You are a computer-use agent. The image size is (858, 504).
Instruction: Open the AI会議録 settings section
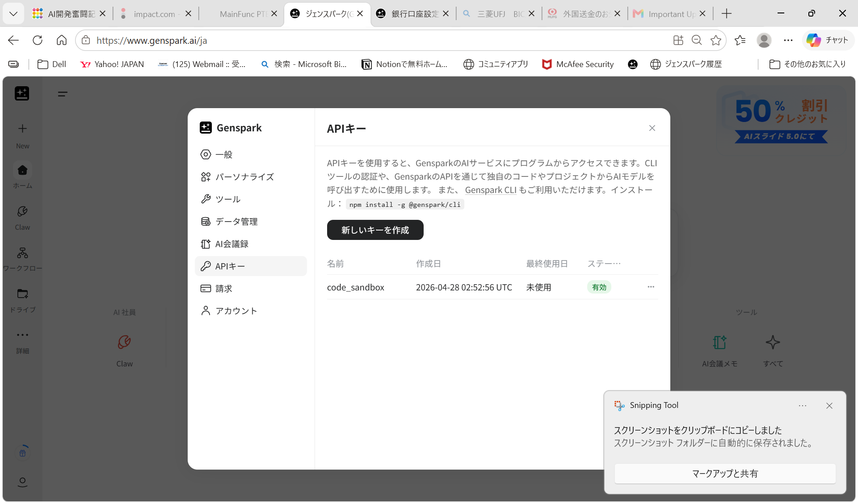tap(251, 244)
